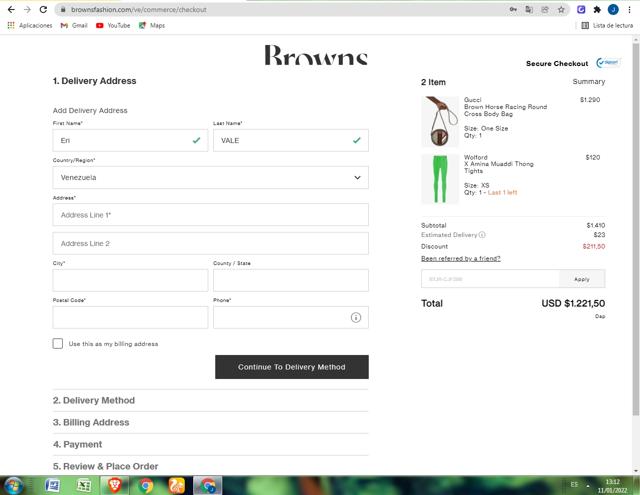The width and height of the screenshot is (640, 495).
Task: Click the Secure Checkout badge icon
Action: [x=608, y=62]
